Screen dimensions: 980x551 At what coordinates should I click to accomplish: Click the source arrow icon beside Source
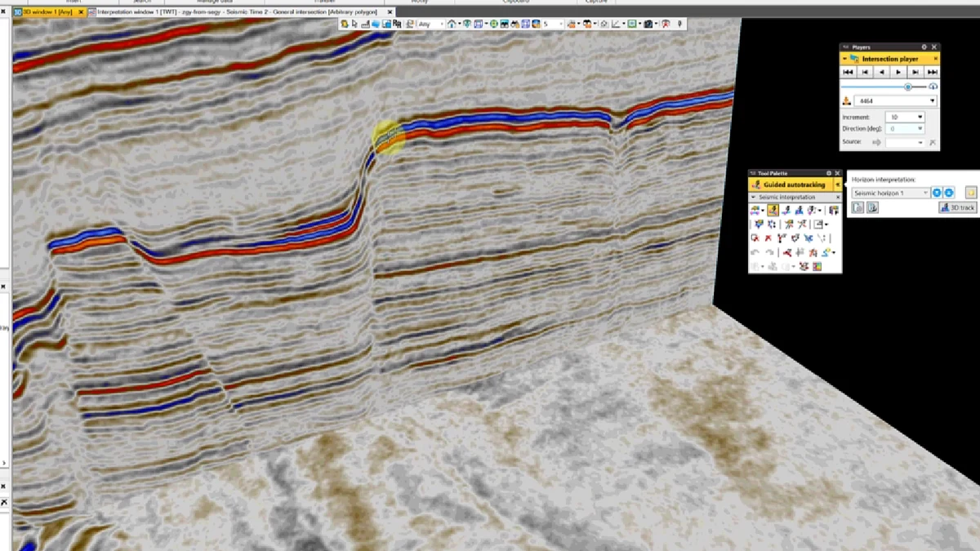tap(876, 142)
